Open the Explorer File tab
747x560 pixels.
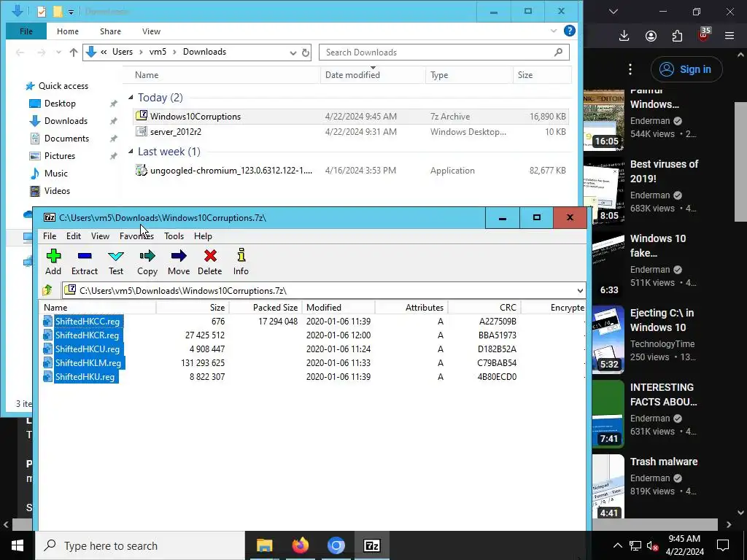[x=26, y=31]
